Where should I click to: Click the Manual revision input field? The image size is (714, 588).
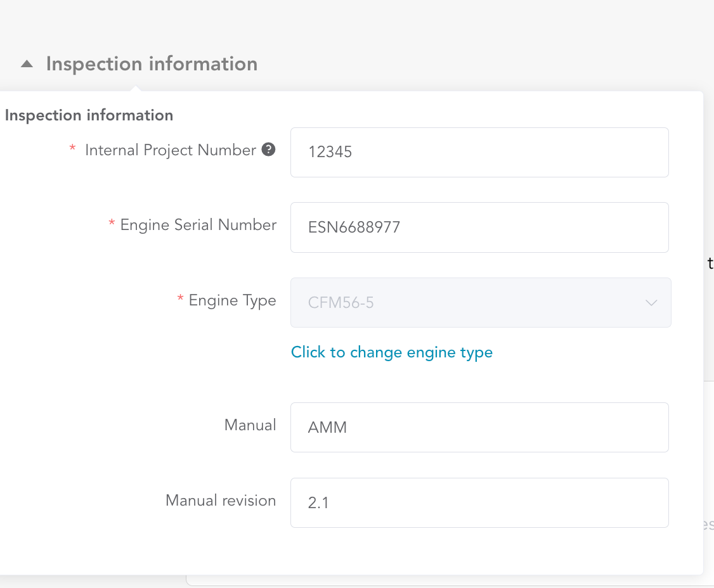point(479,502)
